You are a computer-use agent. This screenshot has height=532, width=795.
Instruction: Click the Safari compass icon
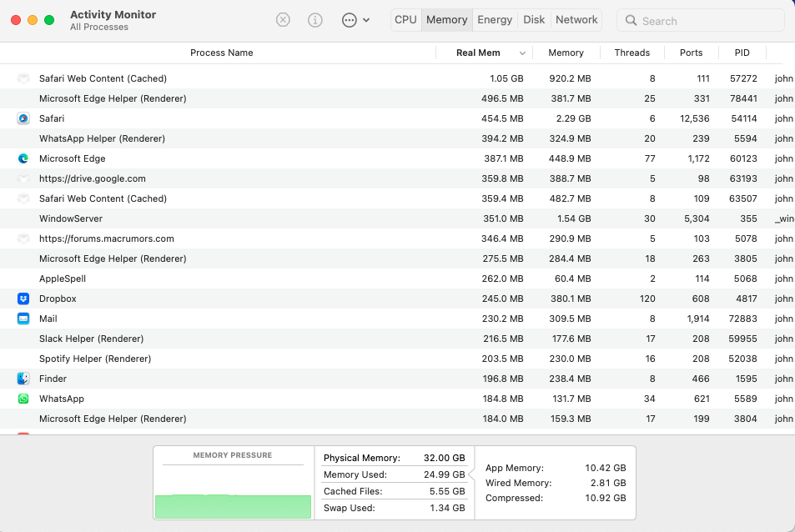click(23, 118)
